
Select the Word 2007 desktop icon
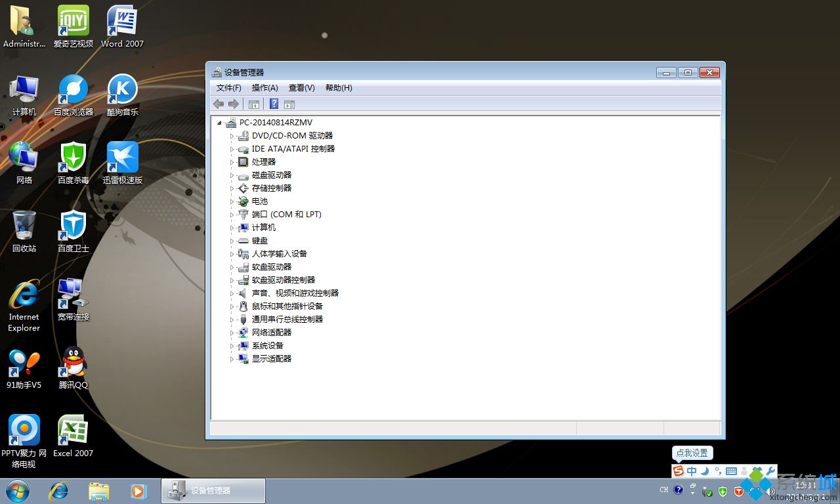[122, 27]
